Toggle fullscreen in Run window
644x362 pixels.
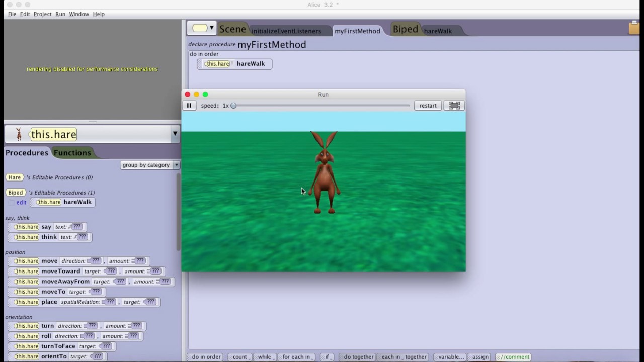coord(454,106)
